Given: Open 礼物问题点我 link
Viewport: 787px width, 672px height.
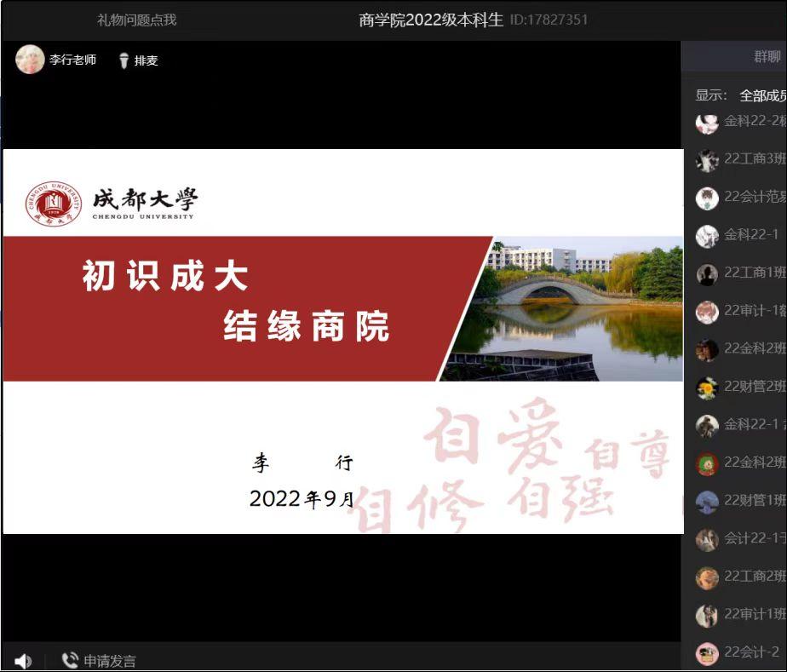Looking at the screenshot, I should (136, 20).
